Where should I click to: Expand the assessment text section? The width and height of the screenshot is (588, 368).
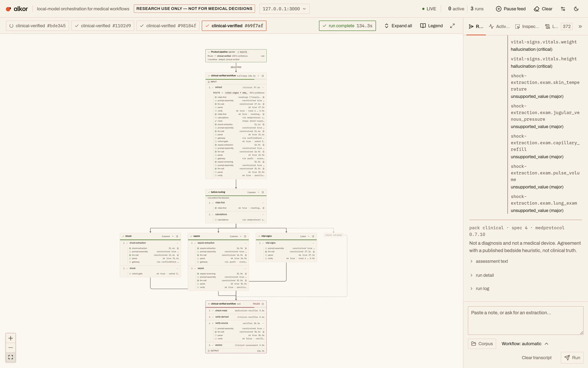click(489, 261)
